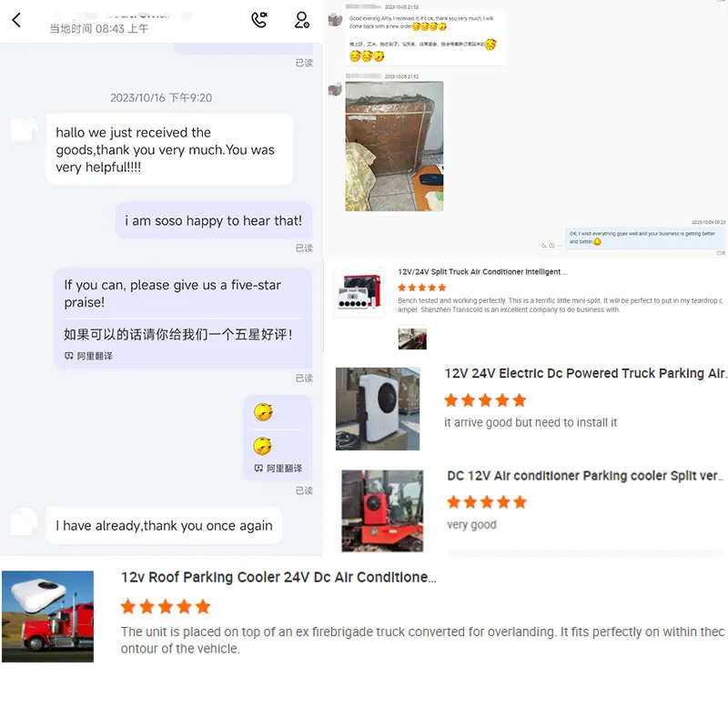Open '12V/24V Split Truck Air Conditioner Intelligent' title
This screenshot has height=728, width=728.
pos(482,272)
